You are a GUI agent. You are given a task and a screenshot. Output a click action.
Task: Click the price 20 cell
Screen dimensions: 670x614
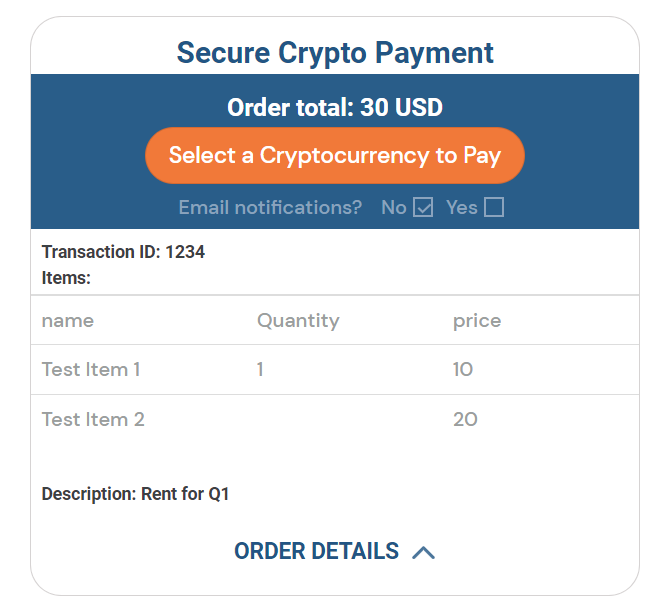coord(465,420)
